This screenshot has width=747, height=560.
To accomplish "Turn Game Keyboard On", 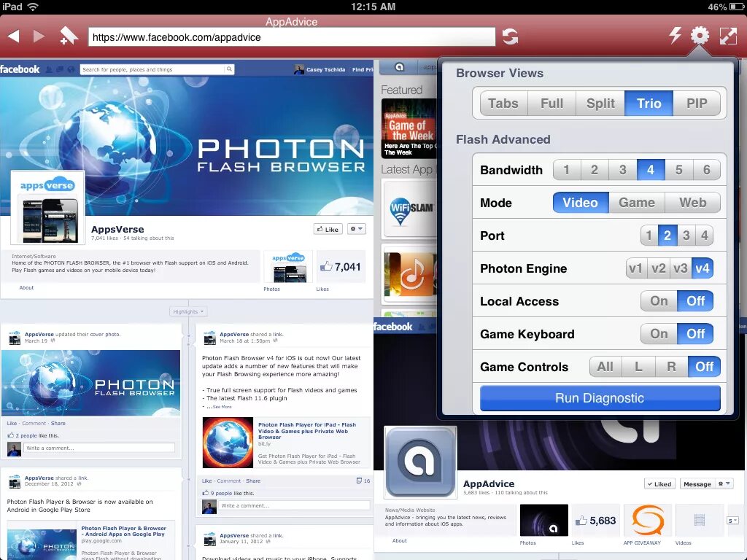I will (659, 334).
